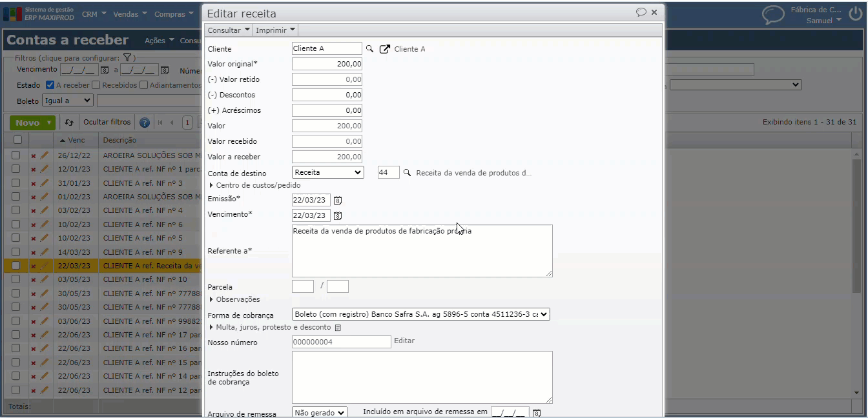Screen dimensions: 868x418
Task: Click the Ocultar filtros button
Action: [107, 122]
